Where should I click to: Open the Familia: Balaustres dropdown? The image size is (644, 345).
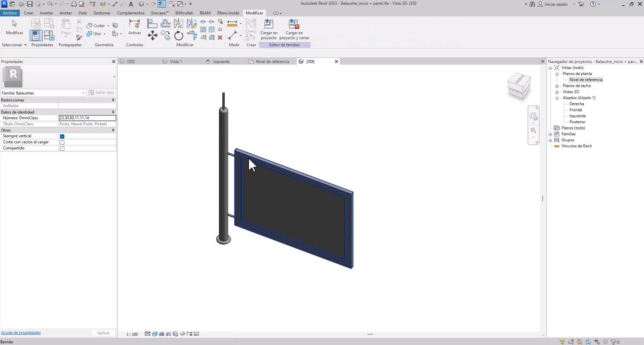[x=43, y=93]
